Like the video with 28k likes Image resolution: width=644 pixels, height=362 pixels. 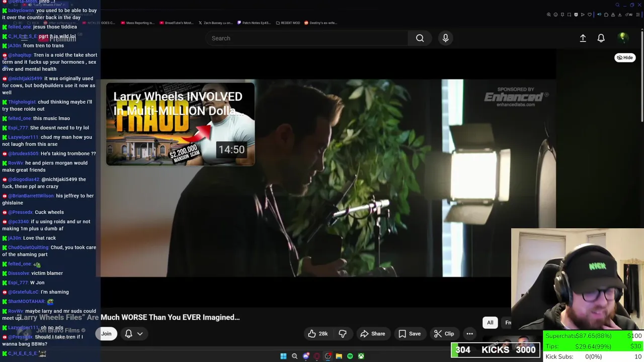click(x=318, y=334)
